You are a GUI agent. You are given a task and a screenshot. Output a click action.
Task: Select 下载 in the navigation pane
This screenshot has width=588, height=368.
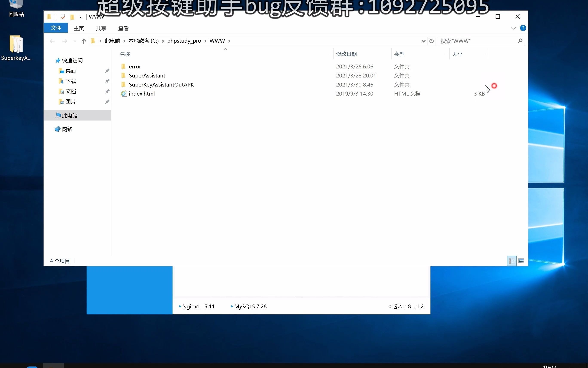pyautogui.click(x=70, y=81)
